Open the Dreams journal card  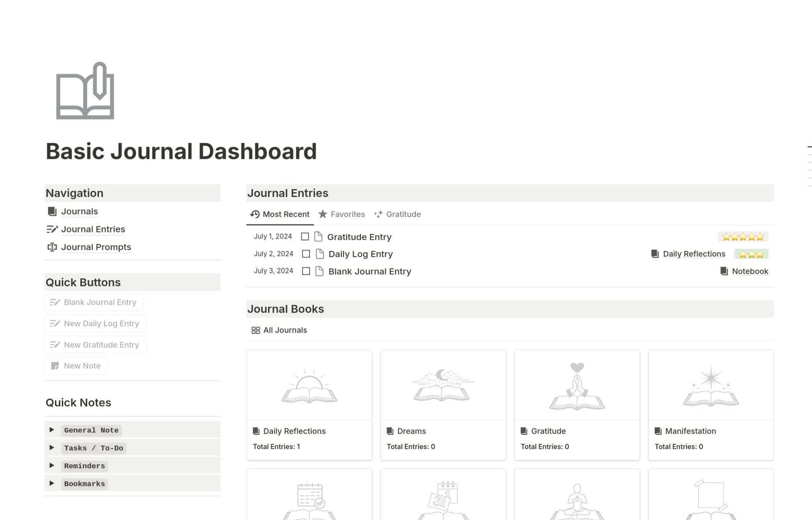[443, 405]
